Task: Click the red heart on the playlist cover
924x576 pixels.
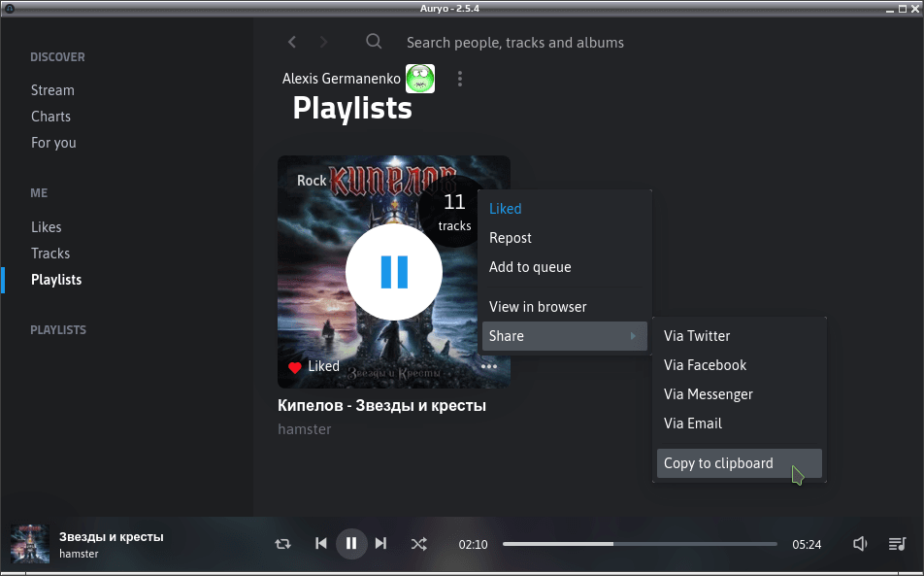Action: (x=295, y=367)
